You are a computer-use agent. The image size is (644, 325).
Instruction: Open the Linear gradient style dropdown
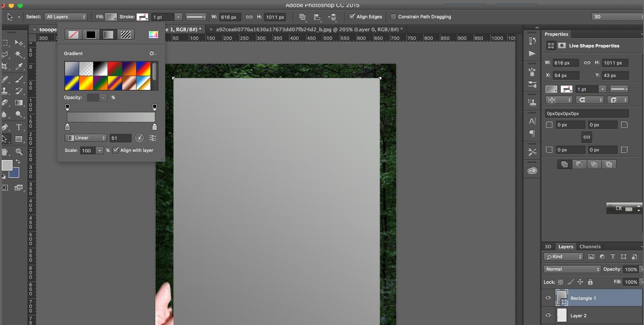click(86, 138)
